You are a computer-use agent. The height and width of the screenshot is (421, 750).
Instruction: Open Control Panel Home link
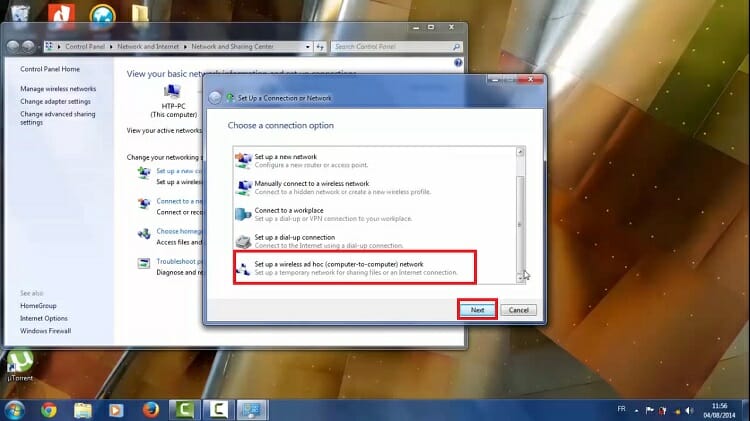pyautogui.click(x=50, y=69)
